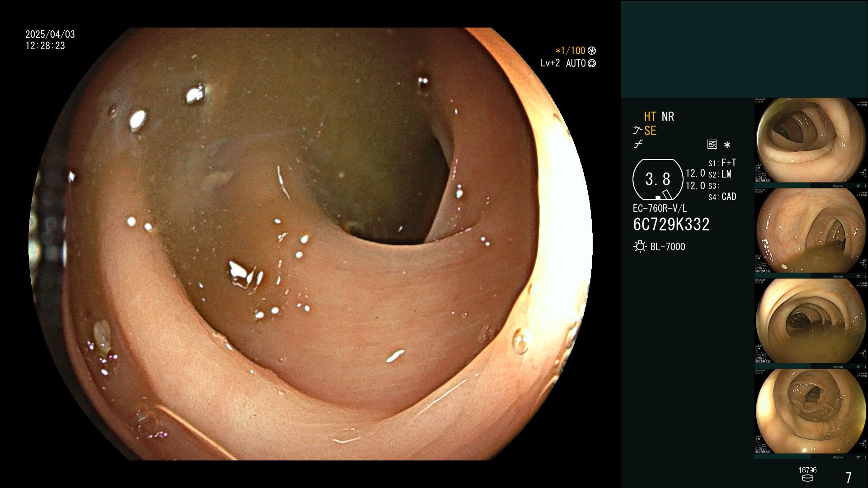
Task: Select the structure enhancement arrow icon beside SE
Action: coord(638,131)
